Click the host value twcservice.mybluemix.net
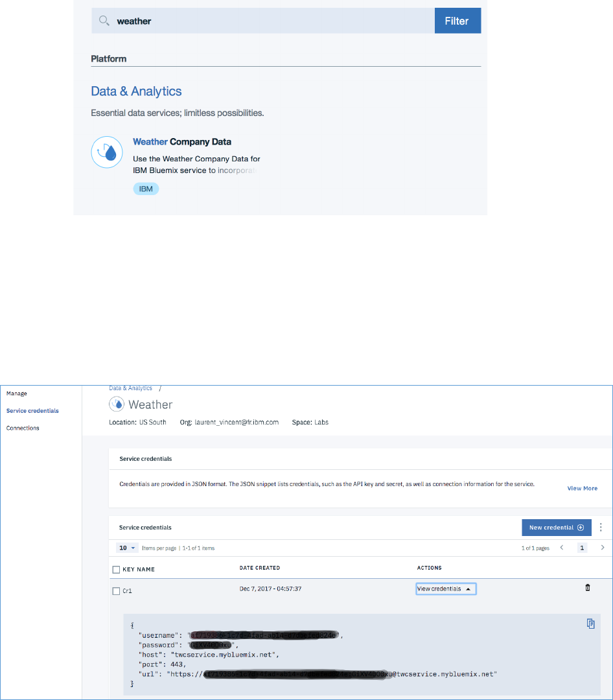Image resolution: width=613 pixels, height=700 pixels. [x=224, y=655]
